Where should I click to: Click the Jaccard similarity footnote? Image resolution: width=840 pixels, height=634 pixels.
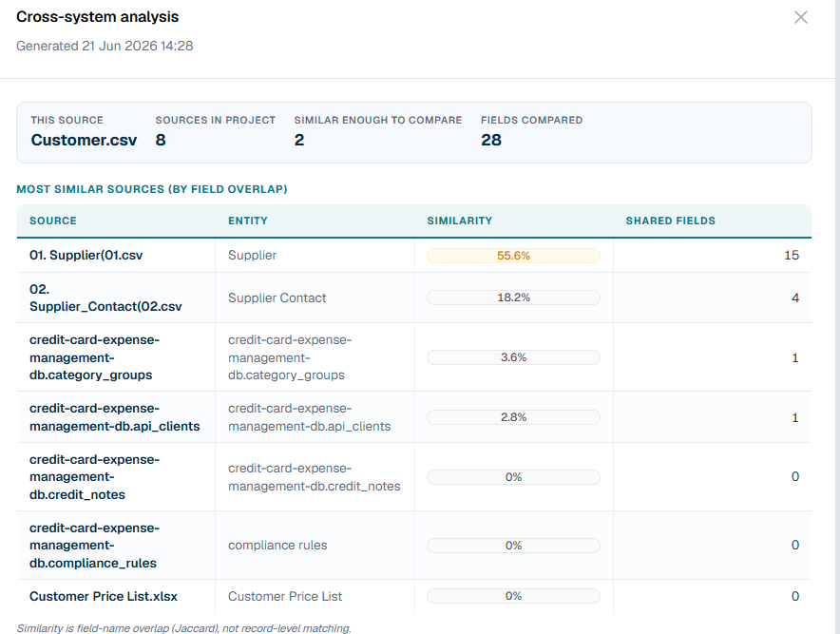tap(183, 628)
